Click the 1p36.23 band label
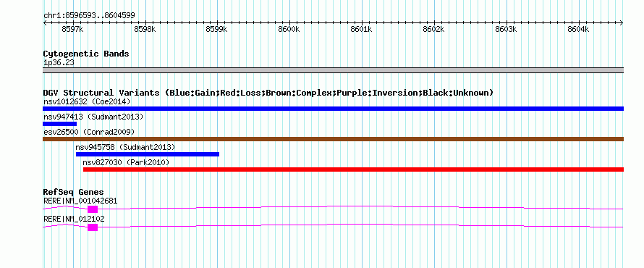Image resolution: width=644 pixels, height=268 pixels. [x=59, y=63]
